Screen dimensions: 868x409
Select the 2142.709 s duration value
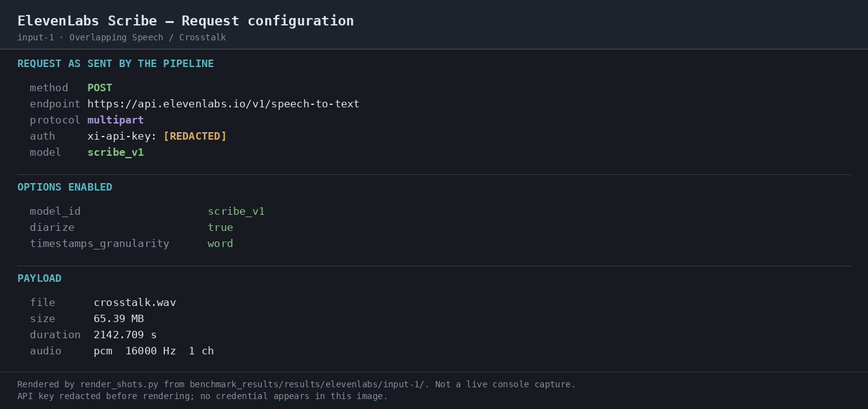(x=125, y=335)
